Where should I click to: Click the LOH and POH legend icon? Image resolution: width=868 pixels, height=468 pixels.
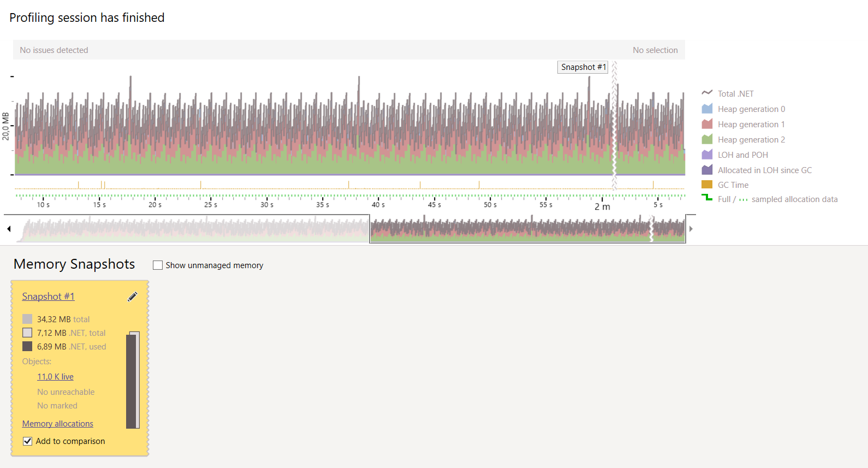pyautogui.click(x=707, y=155)
